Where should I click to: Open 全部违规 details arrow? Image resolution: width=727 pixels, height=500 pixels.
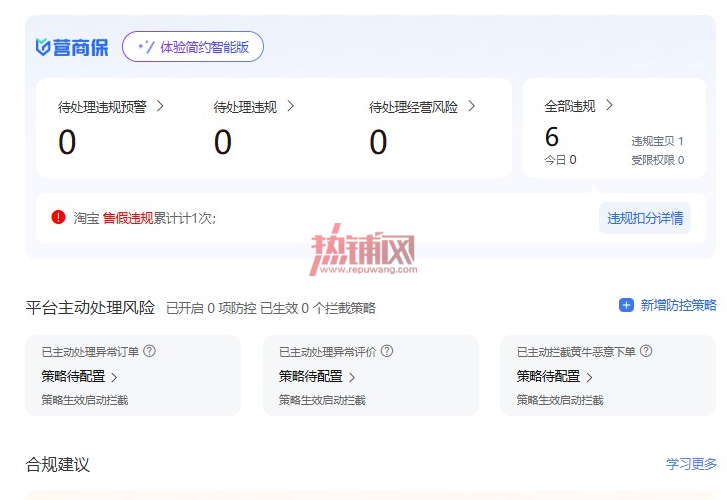click(609, 106)
